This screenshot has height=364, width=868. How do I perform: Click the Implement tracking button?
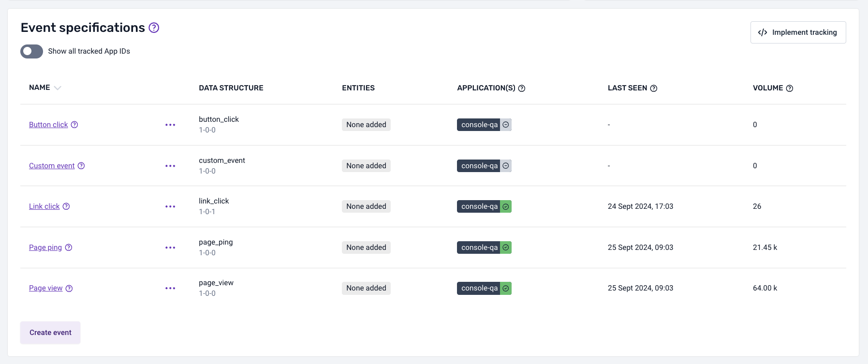[798, 32]
